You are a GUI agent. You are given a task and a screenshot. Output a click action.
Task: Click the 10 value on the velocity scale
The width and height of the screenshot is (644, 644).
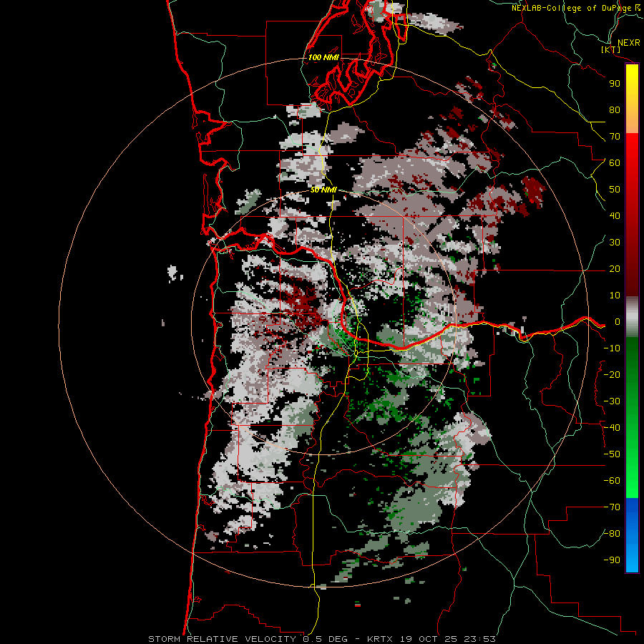coord(615,296)
